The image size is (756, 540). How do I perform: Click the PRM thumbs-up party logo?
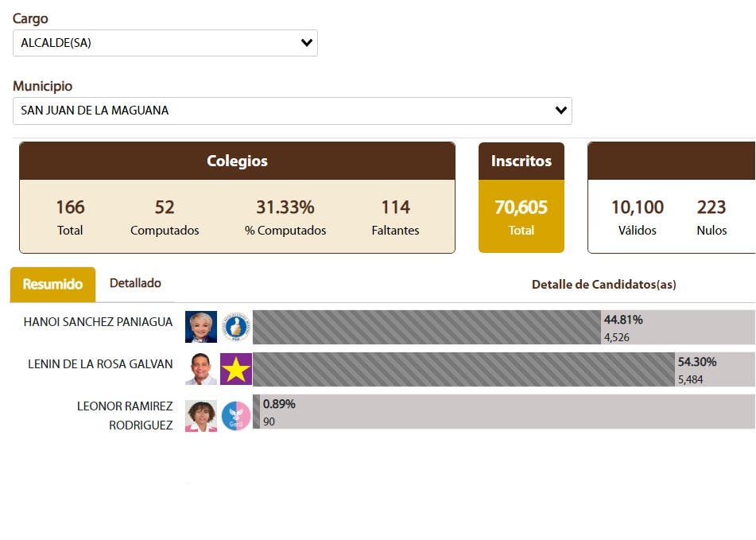(x=235, y=325)
